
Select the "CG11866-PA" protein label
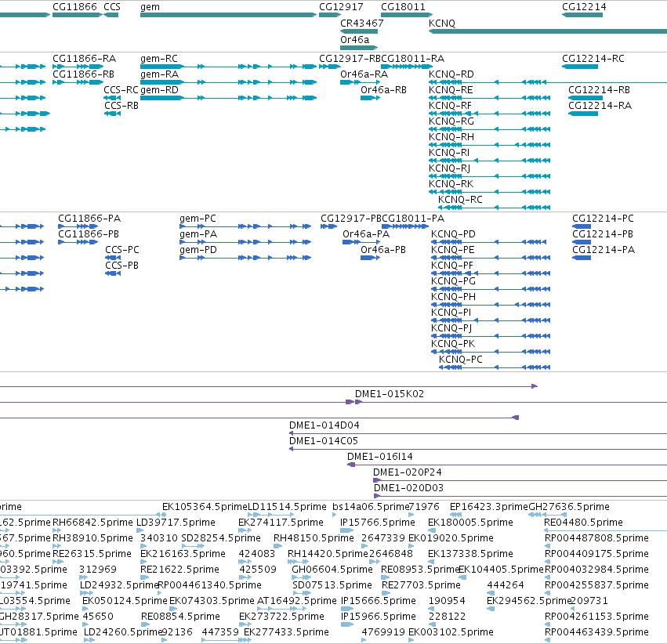tap(89, 218)
